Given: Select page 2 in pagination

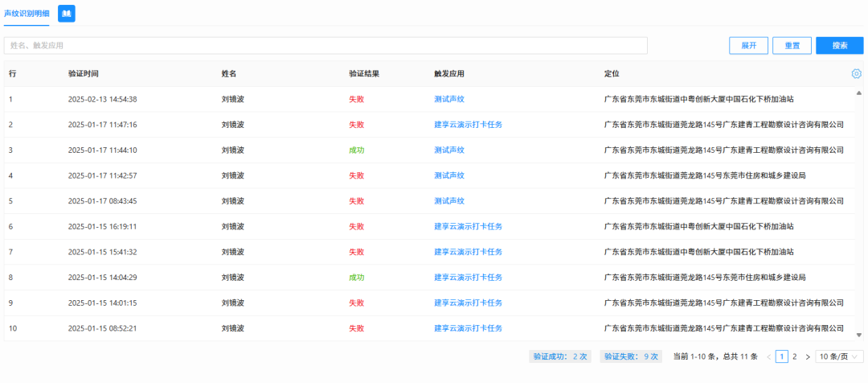Looking at the screenshot, I should point(794,356).
